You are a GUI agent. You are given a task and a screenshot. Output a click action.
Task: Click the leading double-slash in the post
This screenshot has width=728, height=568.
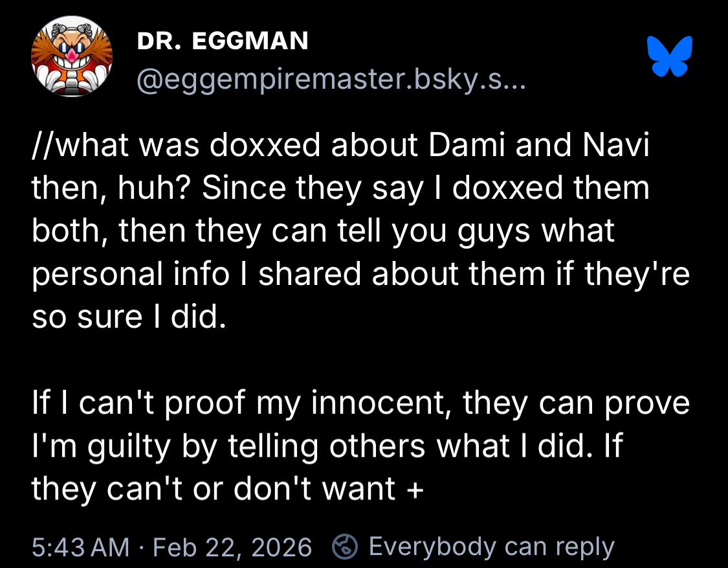click(x=41, y=146)
